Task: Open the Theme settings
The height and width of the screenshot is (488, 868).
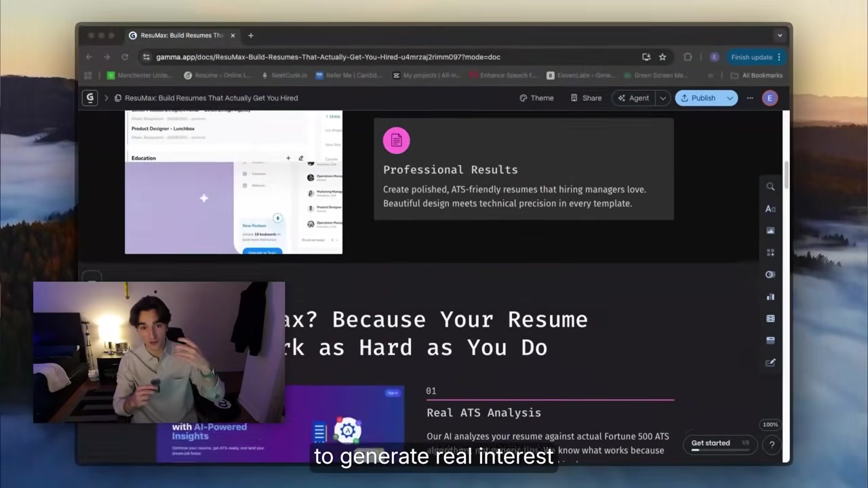Action: (536, 98)
